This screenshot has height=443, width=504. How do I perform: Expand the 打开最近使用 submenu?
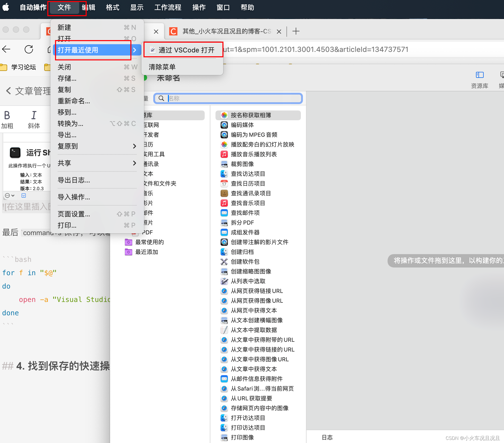point(97,50)
